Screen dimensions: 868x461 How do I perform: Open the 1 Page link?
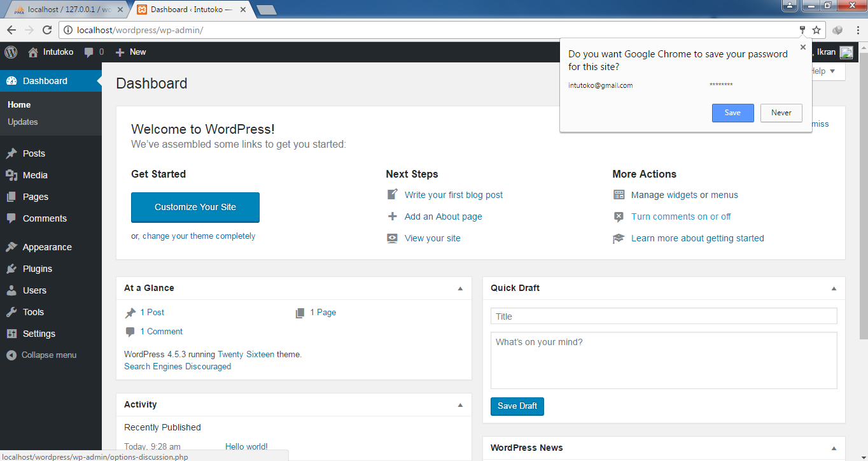[323, 313]
